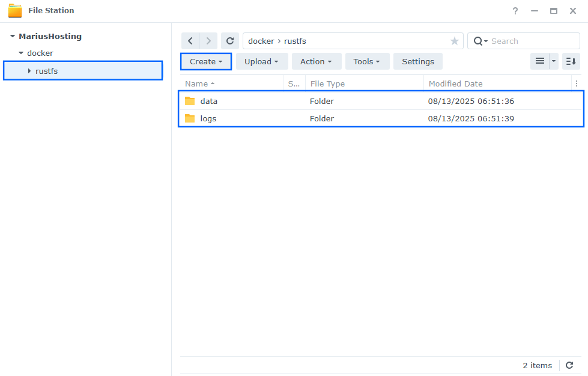Viewport: 588px width, 376px height.
Task: Open the column options three-dot menu
Action: 577,83
